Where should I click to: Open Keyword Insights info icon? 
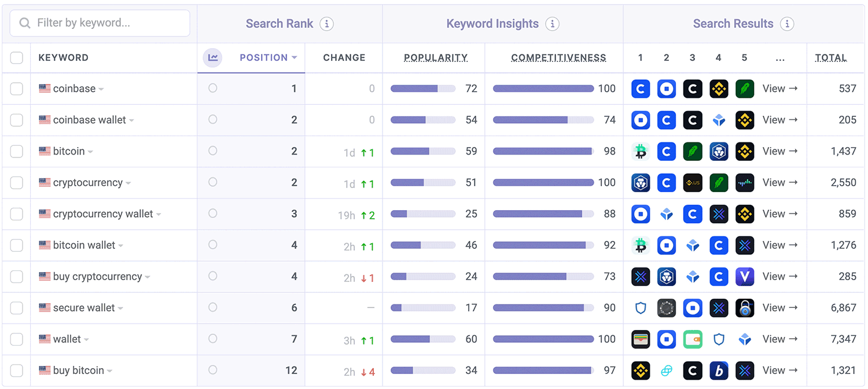click(553, 24)
